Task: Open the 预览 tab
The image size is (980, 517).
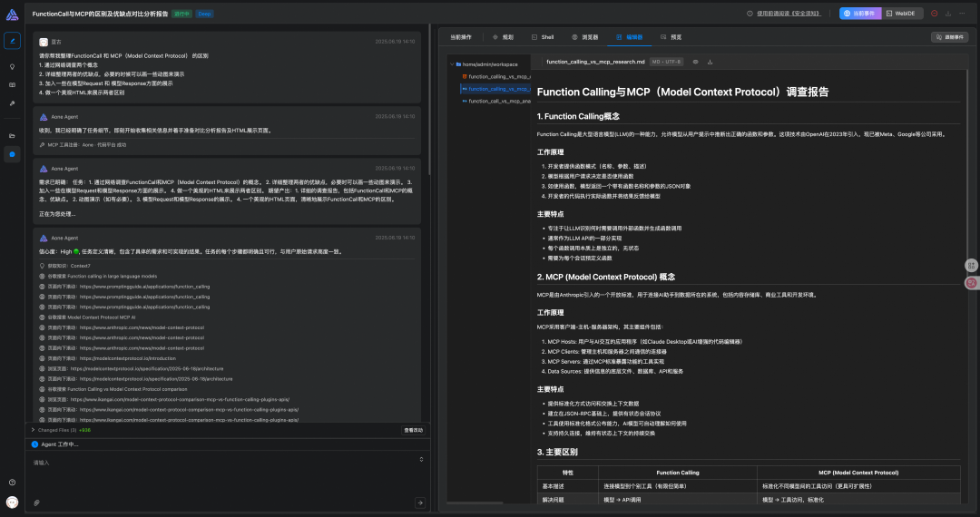Action: (671, 37)
